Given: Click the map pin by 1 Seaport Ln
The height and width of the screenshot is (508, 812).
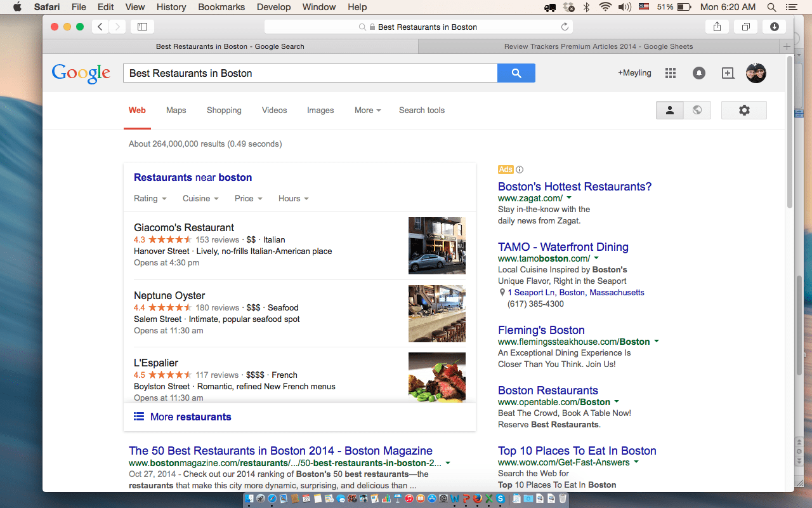Looking at the screenshot, I should [x=502, y=293].
